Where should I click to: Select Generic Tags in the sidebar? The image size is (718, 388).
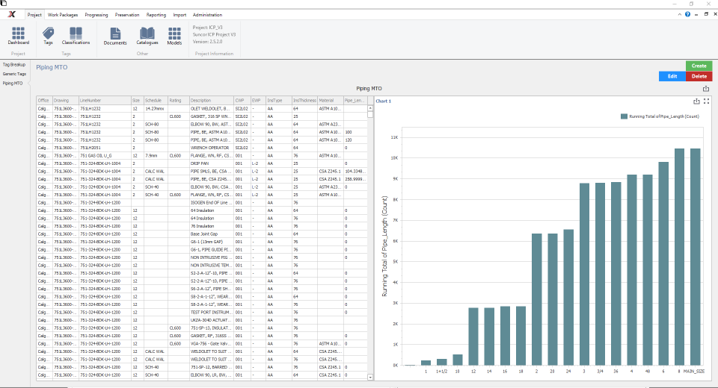pyautogui.click(x=14, y=74)
